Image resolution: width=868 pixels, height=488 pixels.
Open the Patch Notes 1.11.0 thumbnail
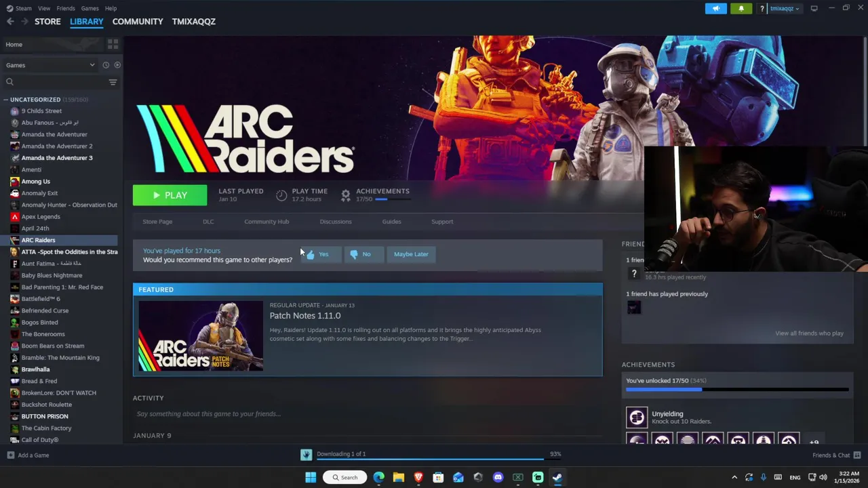click(201, 336)
